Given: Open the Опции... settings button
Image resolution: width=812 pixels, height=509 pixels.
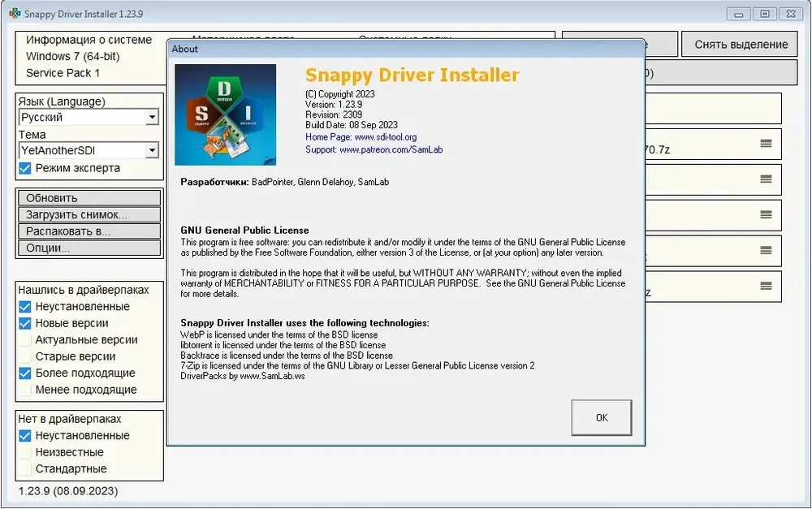Looking at the screenshot, I should coord(89,248).
